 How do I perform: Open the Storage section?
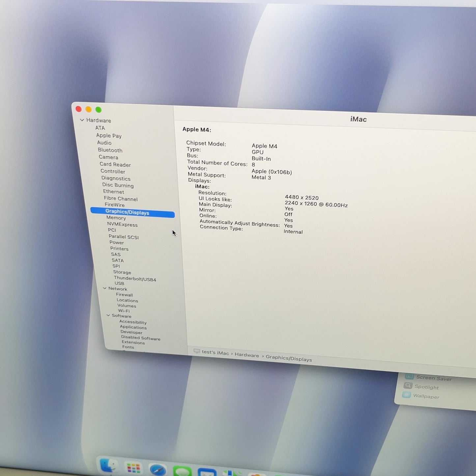point(122,272)
